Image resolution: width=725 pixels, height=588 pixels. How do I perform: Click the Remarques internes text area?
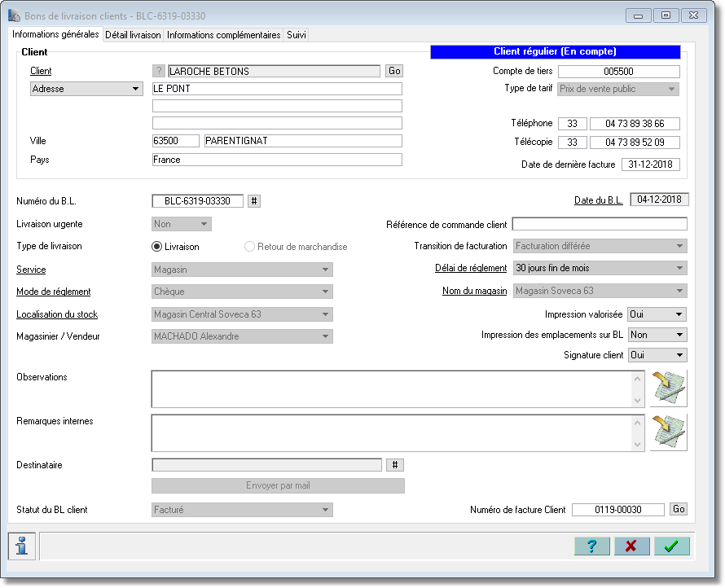(391, 433)
